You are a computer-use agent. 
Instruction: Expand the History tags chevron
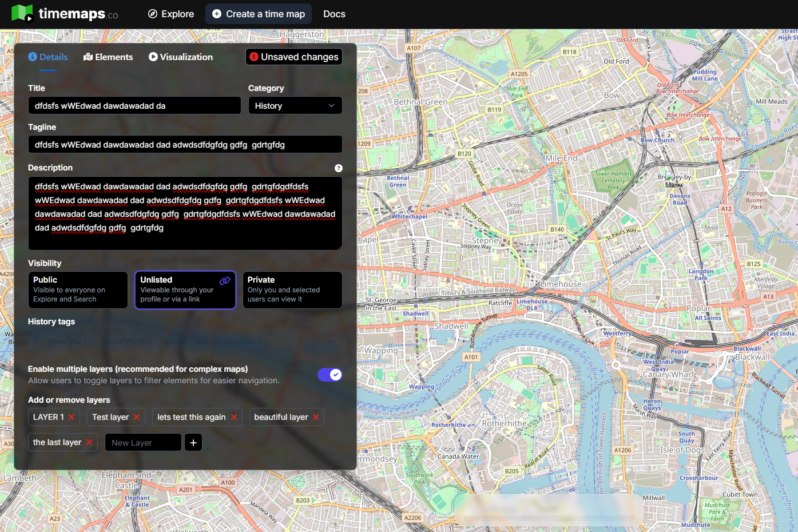point(332,341)
